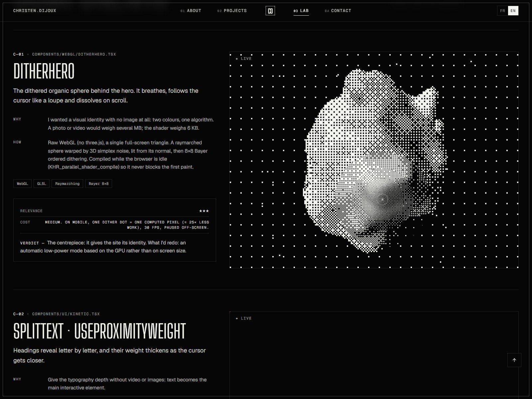The height and width of the screenshot is (399, 532).
Task: Click the HOW label under DitherHero
Action: tap(17, 142)
